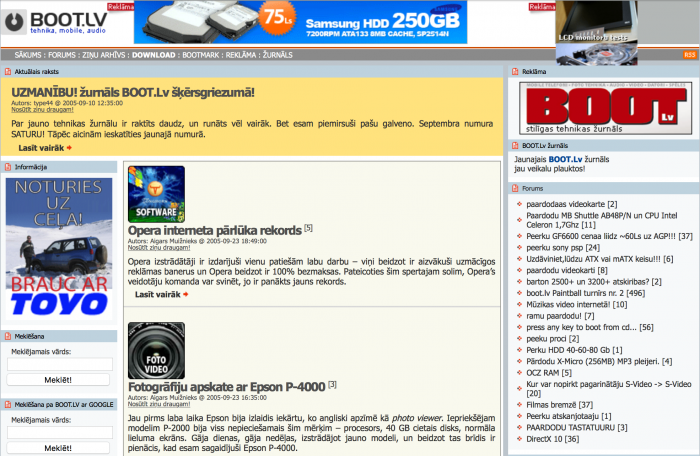Screen dimensions: 700x456
Task: Open the UZMANĪBU! žurnāls BOOT.Lv headline
Action: click(133, 92)
